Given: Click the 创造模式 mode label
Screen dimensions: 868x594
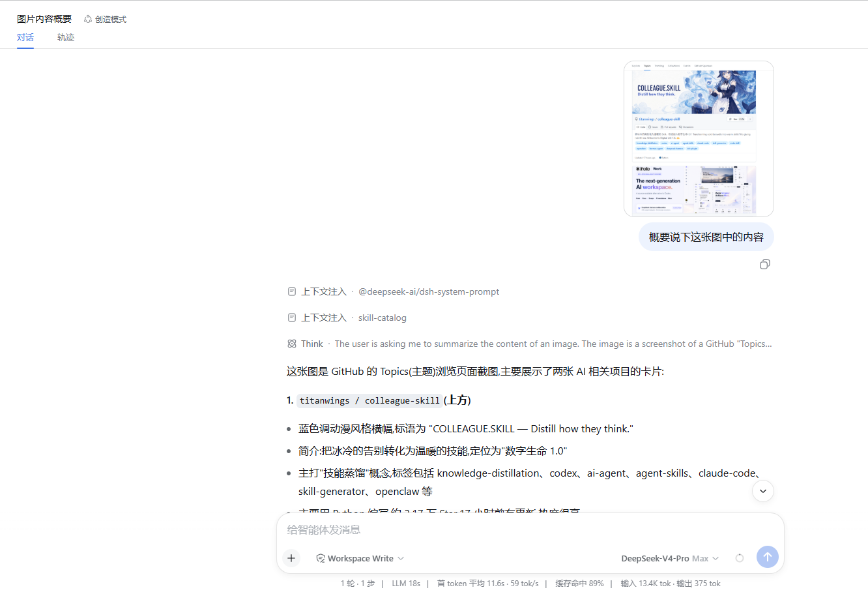Looking at the screenshot, I should [111, 20].
